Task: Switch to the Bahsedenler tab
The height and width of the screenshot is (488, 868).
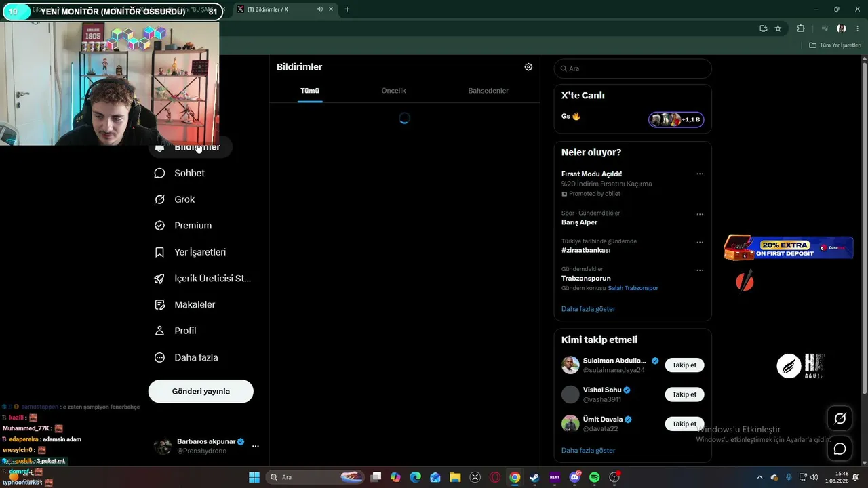Action: click(488, 91)
